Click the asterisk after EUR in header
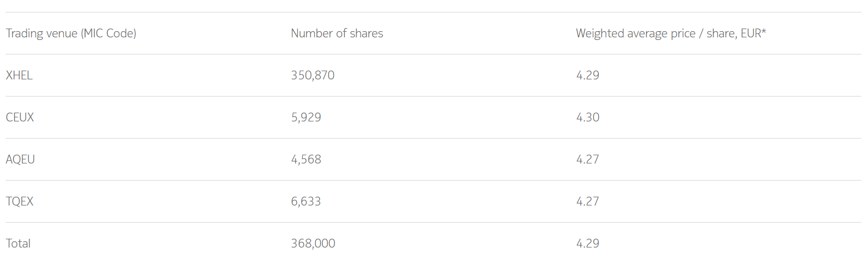 (x=764, y=31)
